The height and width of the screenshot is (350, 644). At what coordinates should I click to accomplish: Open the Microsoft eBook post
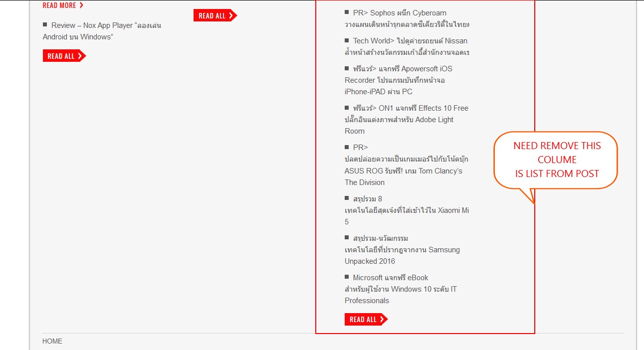pyautogui.click(x=401, y=289)
